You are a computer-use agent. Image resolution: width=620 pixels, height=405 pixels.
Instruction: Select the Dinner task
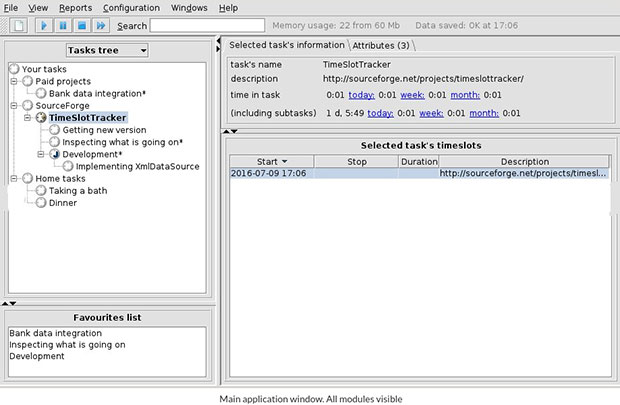(62, 203)
